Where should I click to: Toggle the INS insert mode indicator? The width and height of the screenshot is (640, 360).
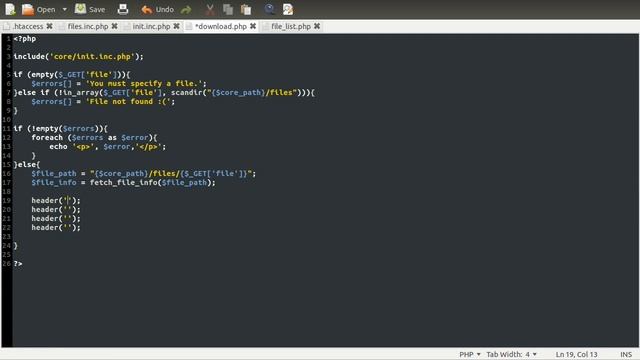click(626, 354)
